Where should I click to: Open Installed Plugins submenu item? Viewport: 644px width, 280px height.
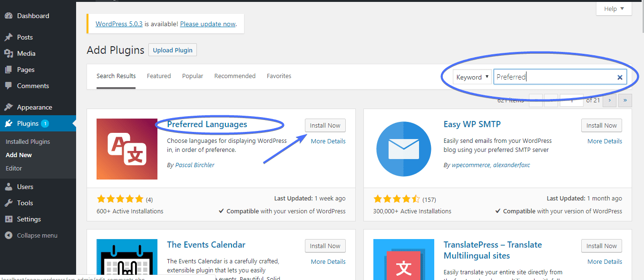(28, 141)
